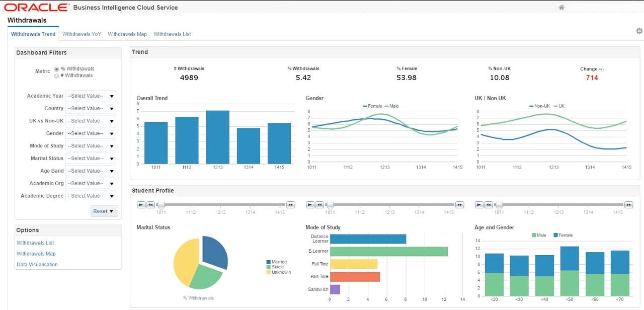Click fast-forward icon above Mode of Study chart
The image size is (644, 310).
(x=459, y=205)
